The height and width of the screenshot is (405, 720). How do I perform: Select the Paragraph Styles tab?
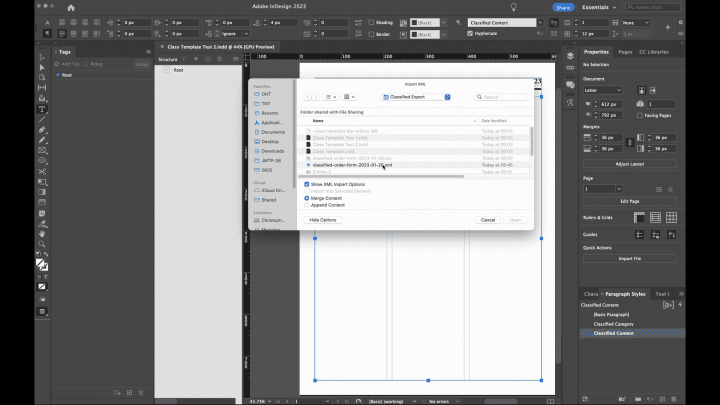(x=625, y=294)
